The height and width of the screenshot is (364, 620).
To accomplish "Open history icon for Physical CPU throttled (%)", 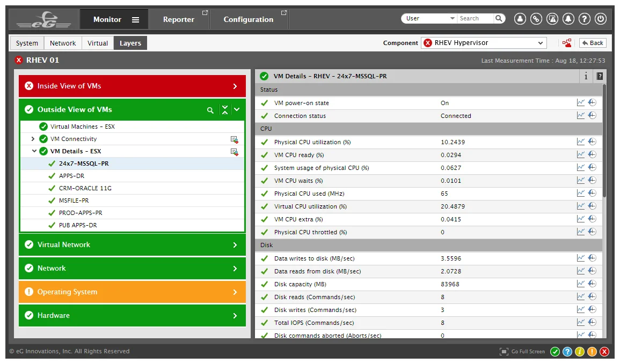I will (592, 232).
